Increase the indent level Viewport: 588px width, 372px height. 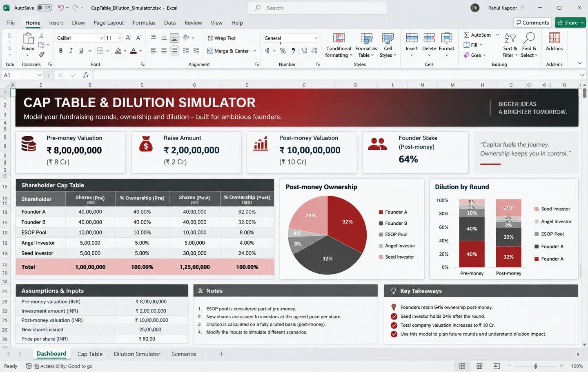[x=196, y=51]
